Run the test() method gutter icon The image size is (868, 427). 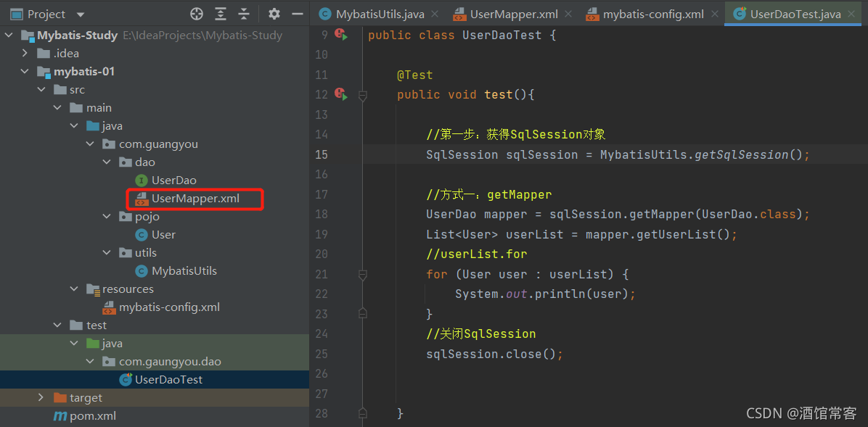[341, 94]
